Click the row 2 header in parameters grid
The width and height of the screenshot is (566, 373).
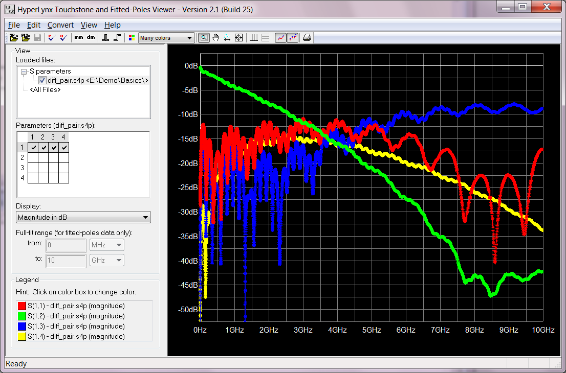(22, 157)
